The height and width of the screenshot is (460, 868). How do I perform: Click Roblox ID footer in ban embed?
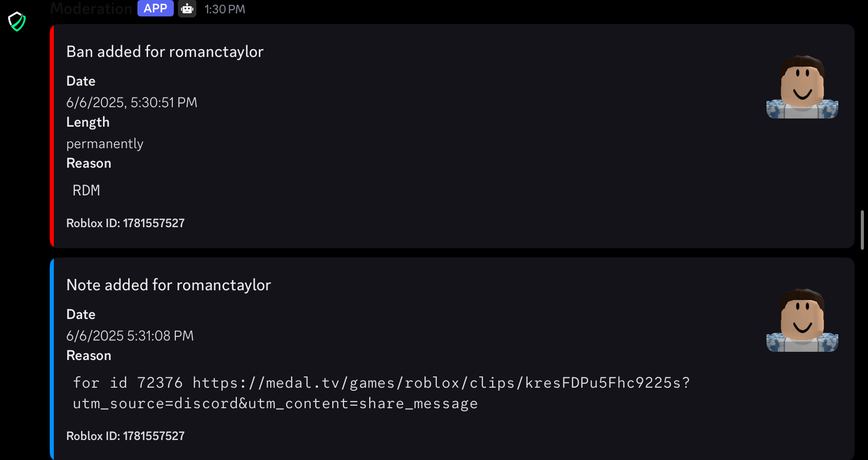[125, 223]
